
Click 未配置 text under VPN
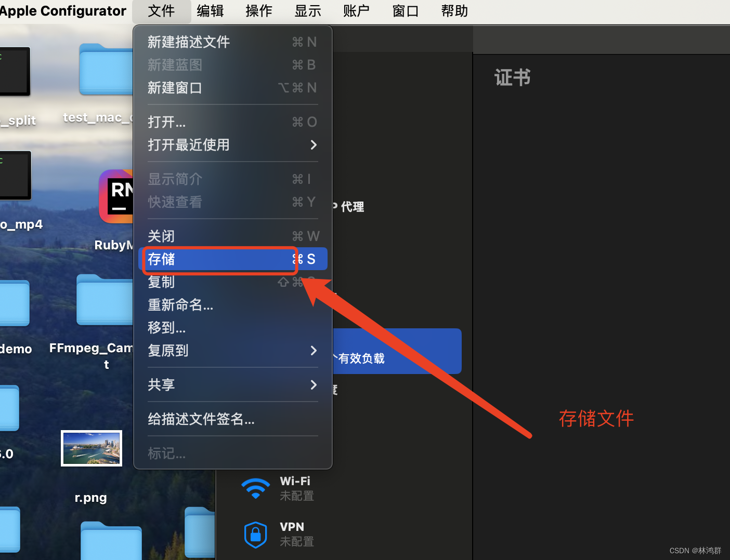coord(297,542)
